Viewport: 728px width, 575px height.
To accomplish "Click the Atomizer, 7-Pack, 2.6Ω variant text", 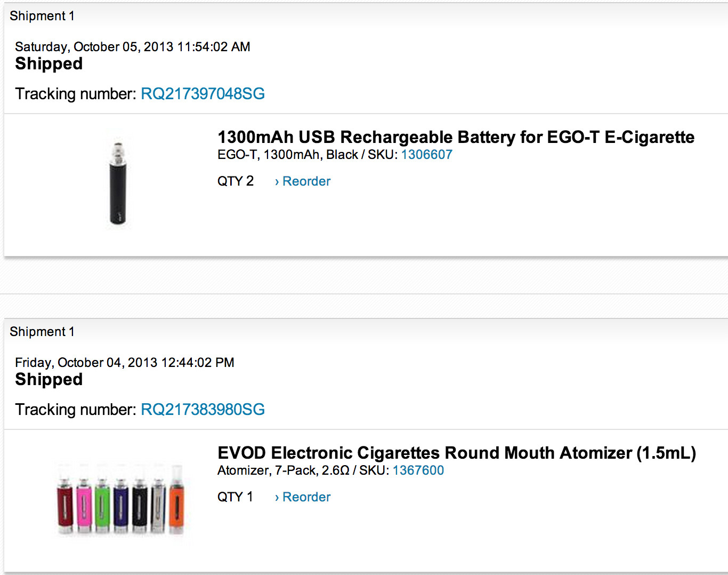I will [x=283, y=470].
